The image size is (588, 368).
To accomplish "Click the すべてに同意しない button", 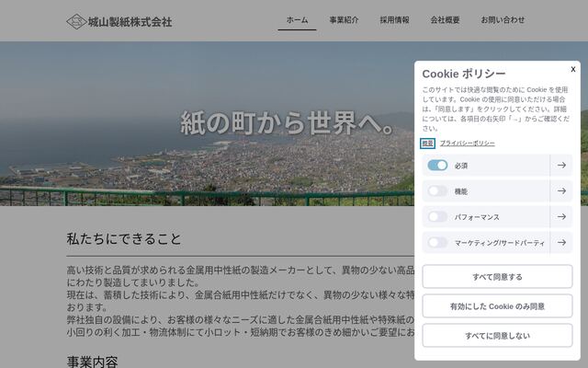I will [x=497, y=335].
